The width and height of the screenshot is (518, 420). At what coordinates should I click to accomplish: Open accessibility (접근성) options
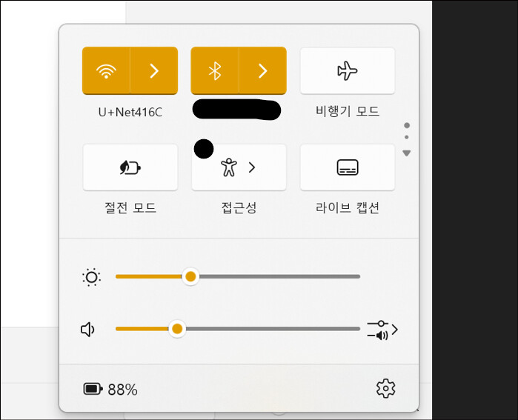239,167
